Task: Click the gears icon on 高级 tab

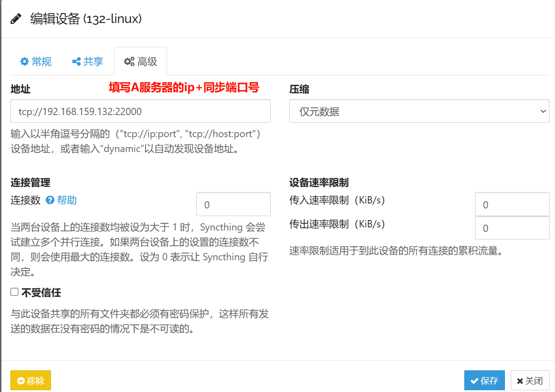Action: pos(129,62)
